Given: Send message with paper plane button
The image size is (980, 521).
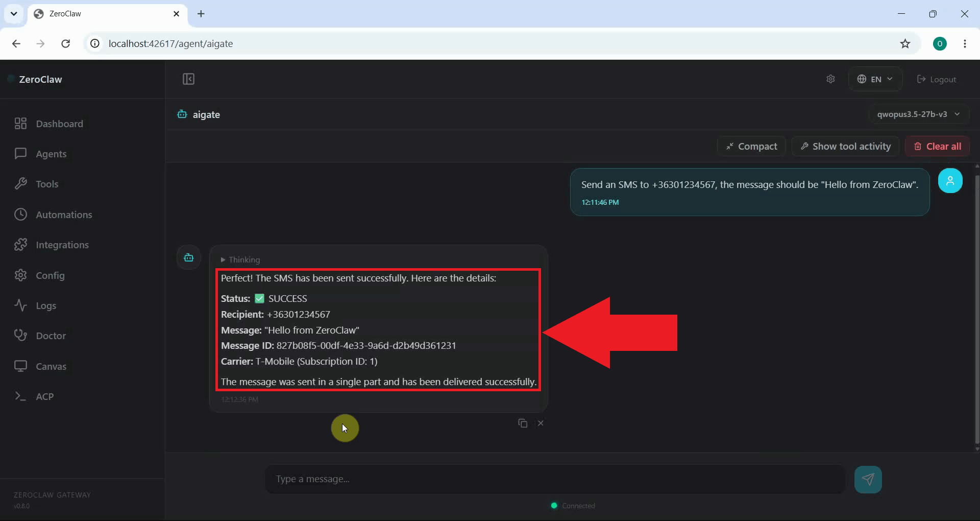Looking at the screenshot, I should point(868,479).
